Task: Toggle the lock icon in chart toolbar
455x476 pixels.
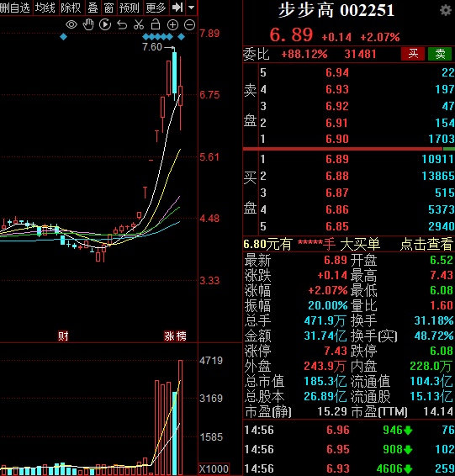Action: [x=156, y=24]
